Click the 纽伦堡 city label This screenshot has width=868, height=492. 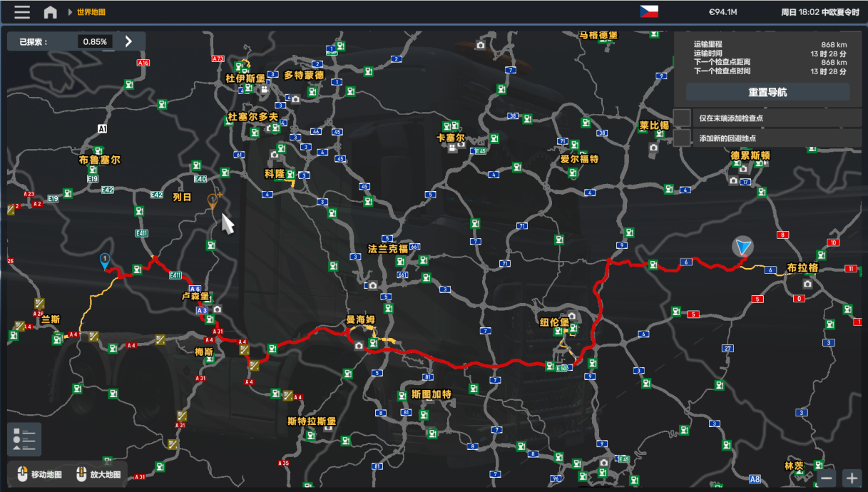click(554, 322)
